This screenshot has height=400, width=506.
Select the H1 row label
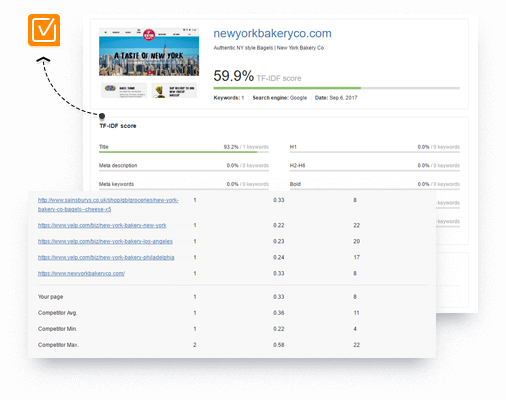[x=293, y=147]
